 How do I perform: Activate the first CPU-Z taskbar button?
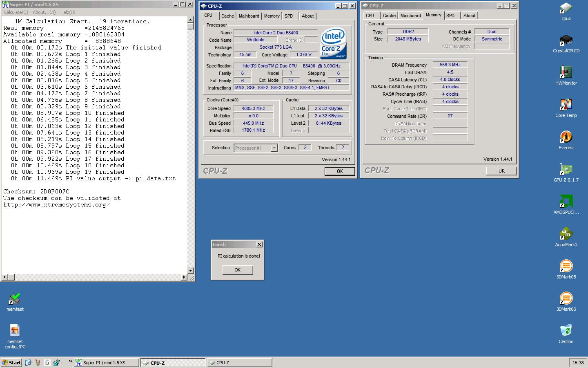173,363
